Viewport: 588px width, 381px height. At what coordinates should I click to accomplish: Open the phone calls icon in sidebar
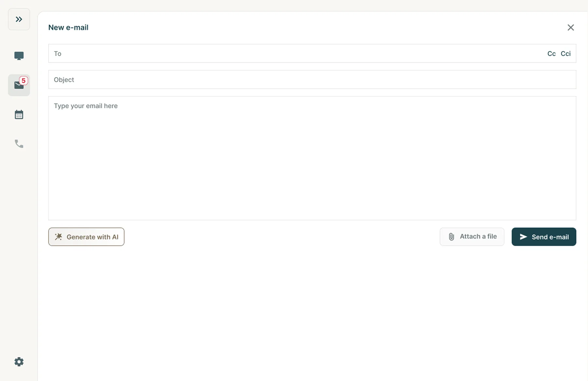(x=19, y=144)
